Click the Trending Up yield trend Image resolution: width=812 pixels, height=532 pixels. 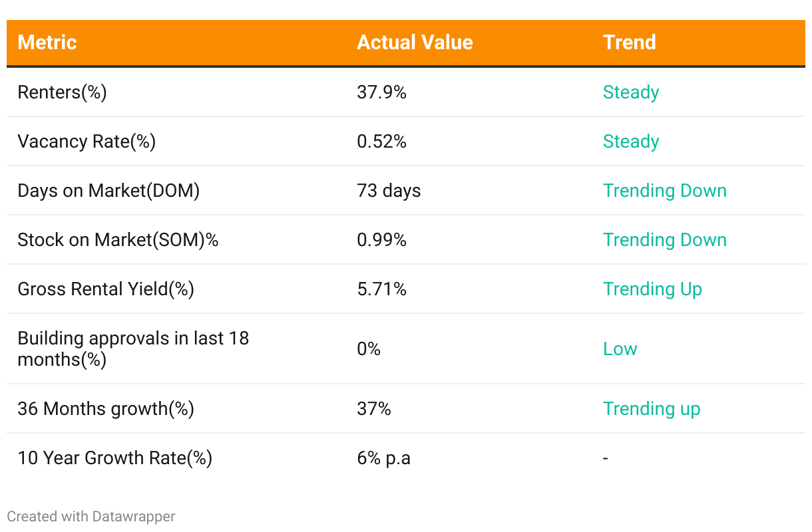652,289
